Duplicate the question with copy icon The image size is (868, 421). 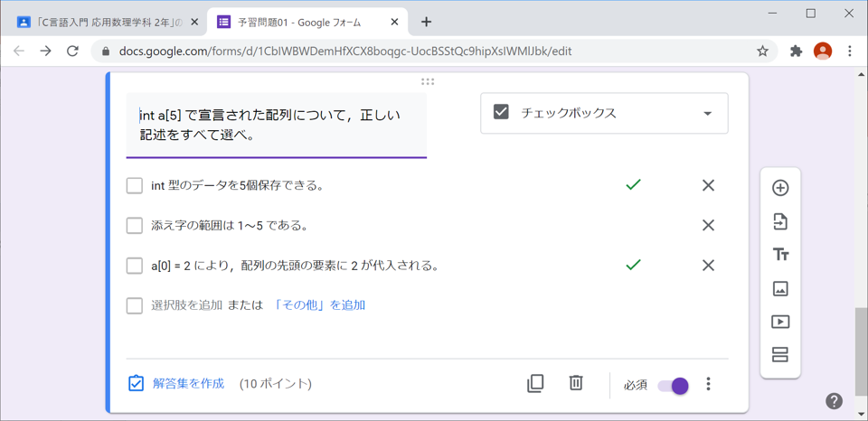pos(535,383)
